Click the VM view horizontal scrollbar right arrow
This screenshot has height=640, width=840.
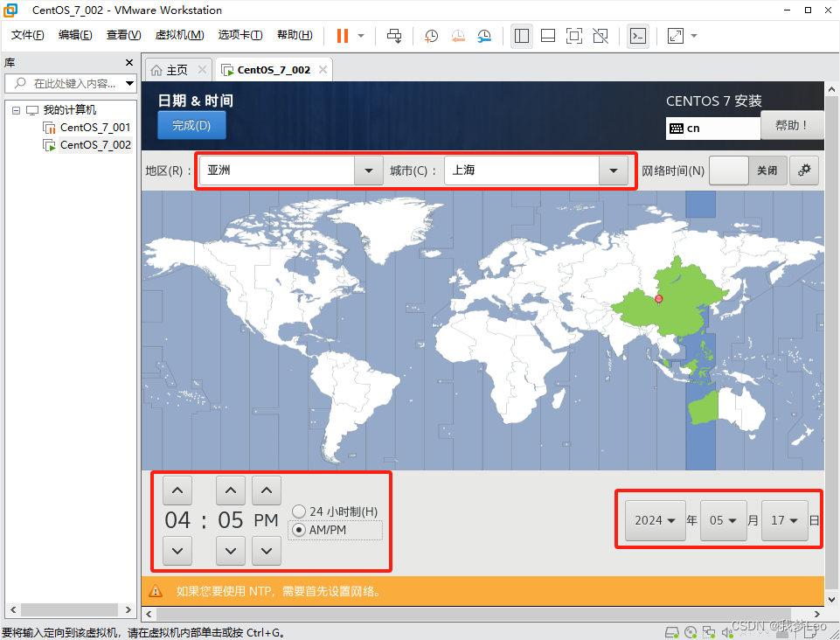[x=817, y=614]
